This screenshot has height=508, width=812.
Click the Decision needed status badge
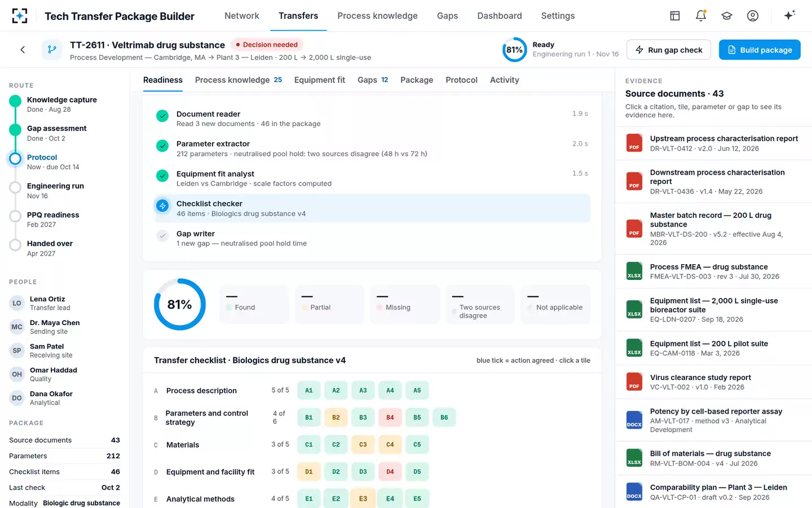(x=267, y=45)
